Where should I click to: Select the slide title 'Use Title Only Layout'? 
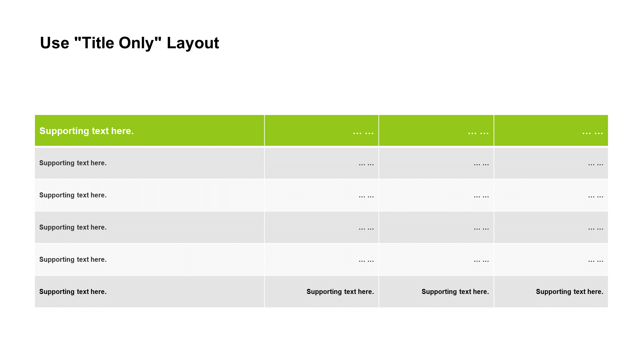pos(130,43)
